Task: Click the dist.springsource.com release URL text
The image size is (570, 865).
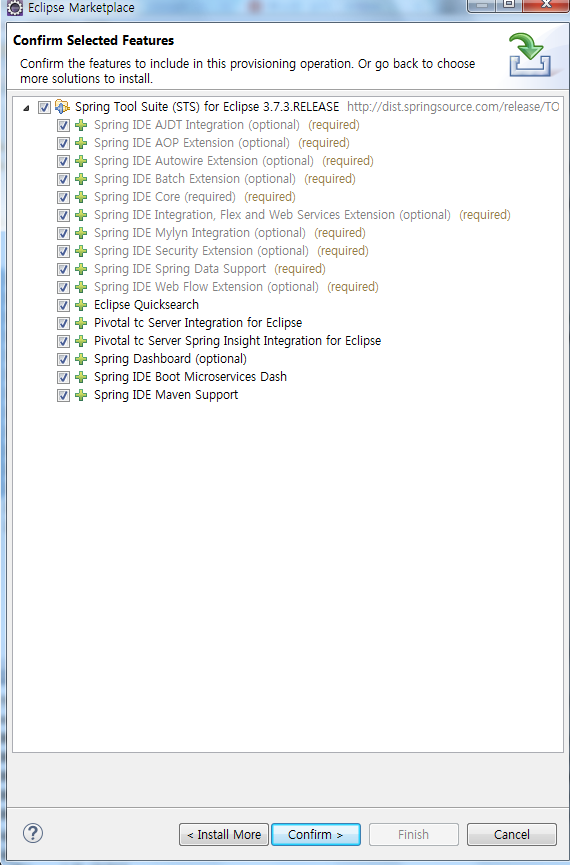Action: (x=453, y=106)
